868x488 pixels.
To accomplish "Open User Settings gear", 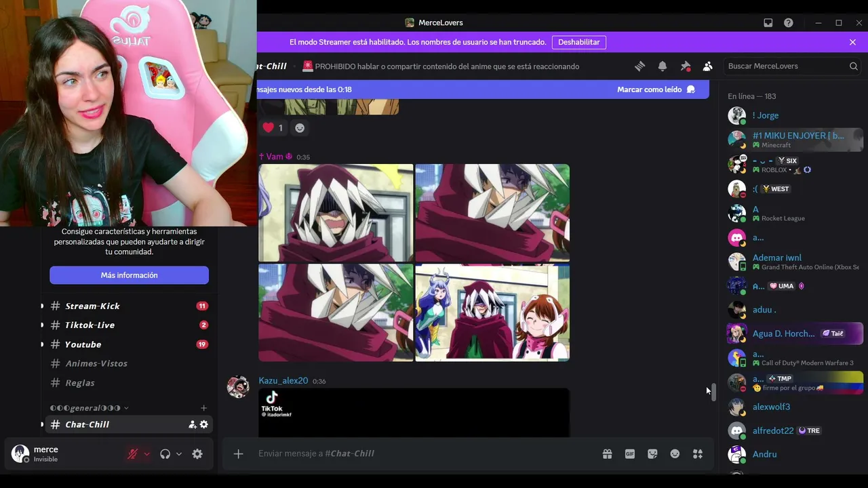I will pos(197,454).
